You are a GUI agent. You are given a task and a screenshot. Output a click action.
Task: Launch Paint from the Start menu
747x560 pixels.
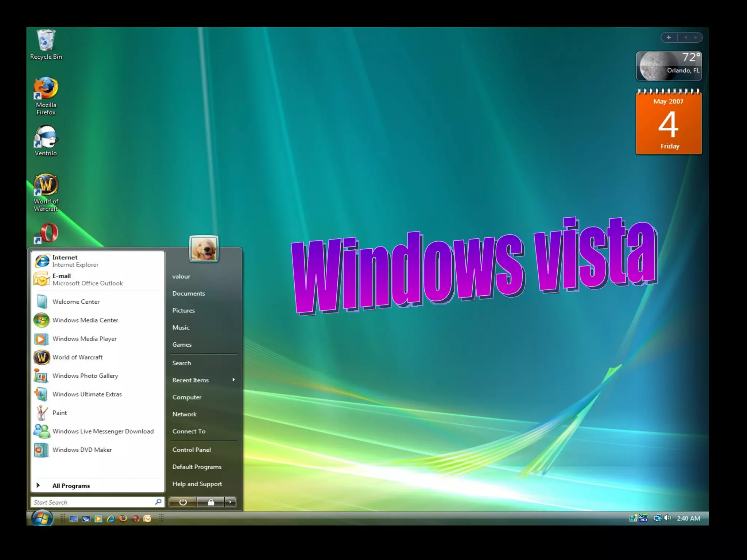(x=98, y=413)
